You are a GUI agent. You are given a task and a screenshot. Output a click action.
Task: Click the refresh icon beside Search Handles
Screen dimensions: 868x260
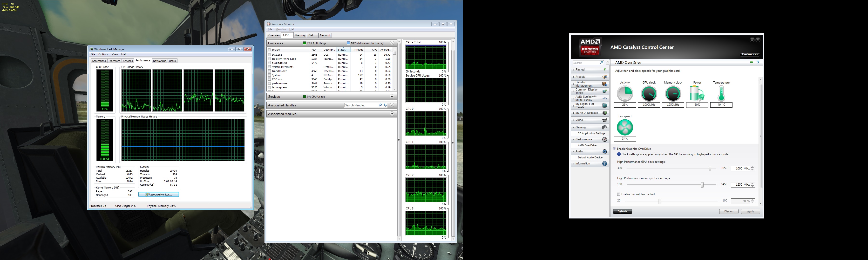pos(385,105)
